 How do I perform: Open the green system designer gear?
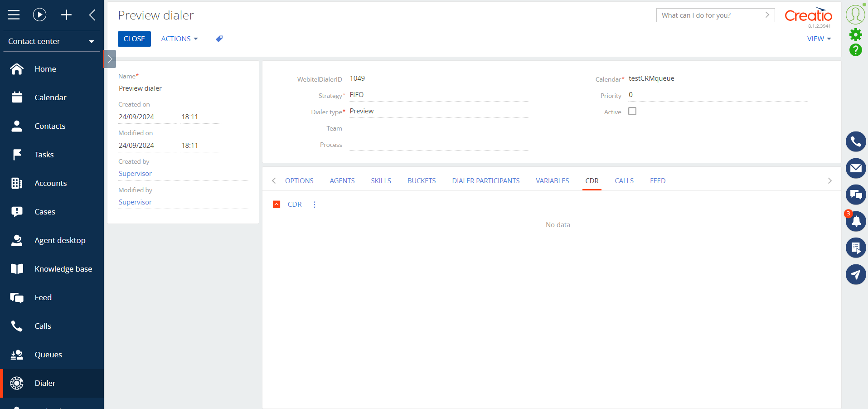(855, 34)
